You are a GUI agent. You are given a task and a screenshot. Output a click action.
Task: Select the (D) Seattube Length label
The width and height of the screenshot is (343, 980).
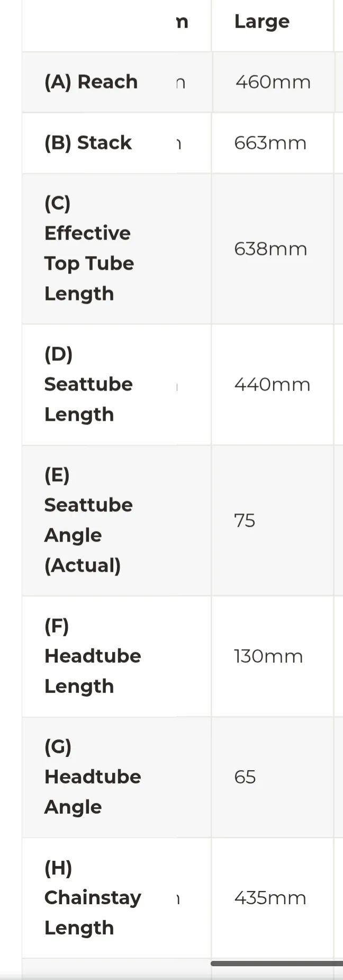point(88,384)
